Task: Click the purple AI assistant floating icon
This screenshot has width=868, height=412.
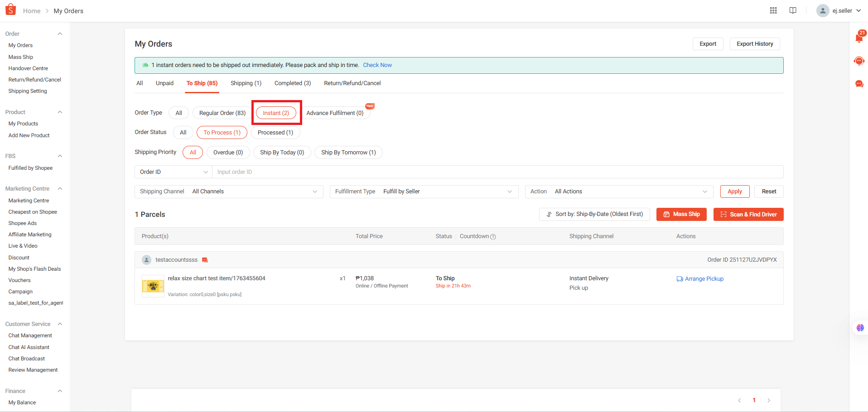Action: [x=860, y=328]
